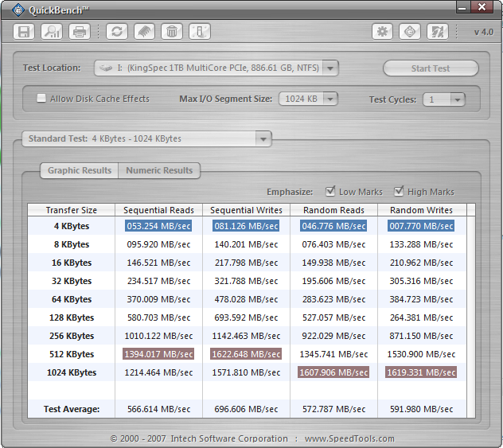Click the diamond-shaped icon beside the gear

pos(410,32)
